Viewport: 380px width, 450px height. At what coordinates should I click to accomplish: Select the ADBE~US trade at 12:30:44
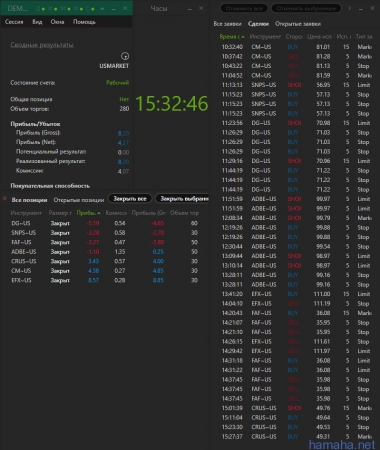pos(296,247)
